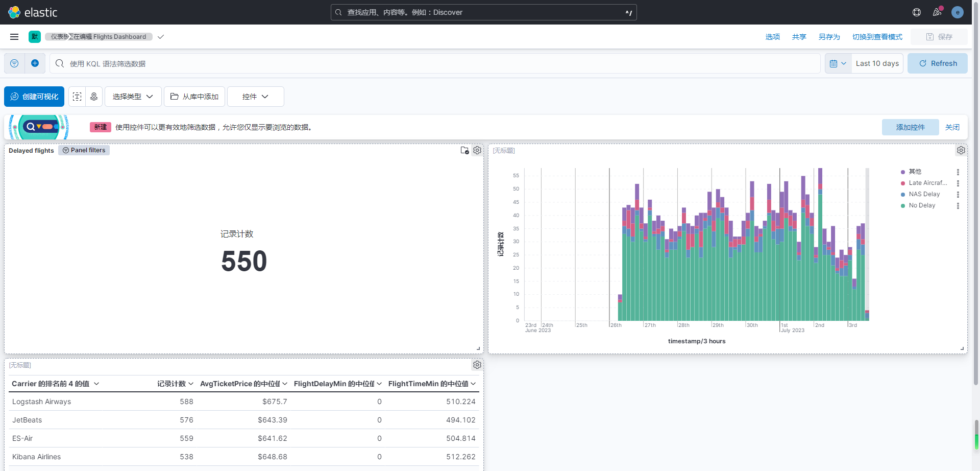Click the green space avatar icon
This screenshot has height=471, width=980.
[x=35, y=37]
